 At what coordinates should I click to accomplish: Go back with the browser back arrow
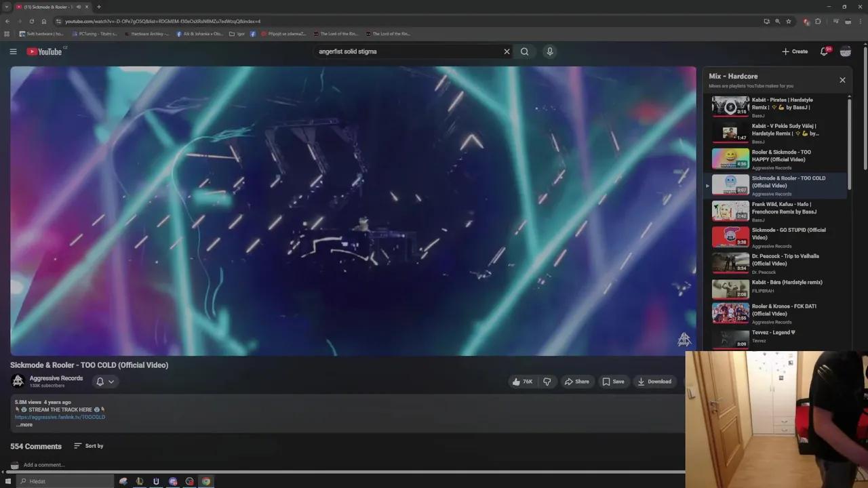point(7,21)
